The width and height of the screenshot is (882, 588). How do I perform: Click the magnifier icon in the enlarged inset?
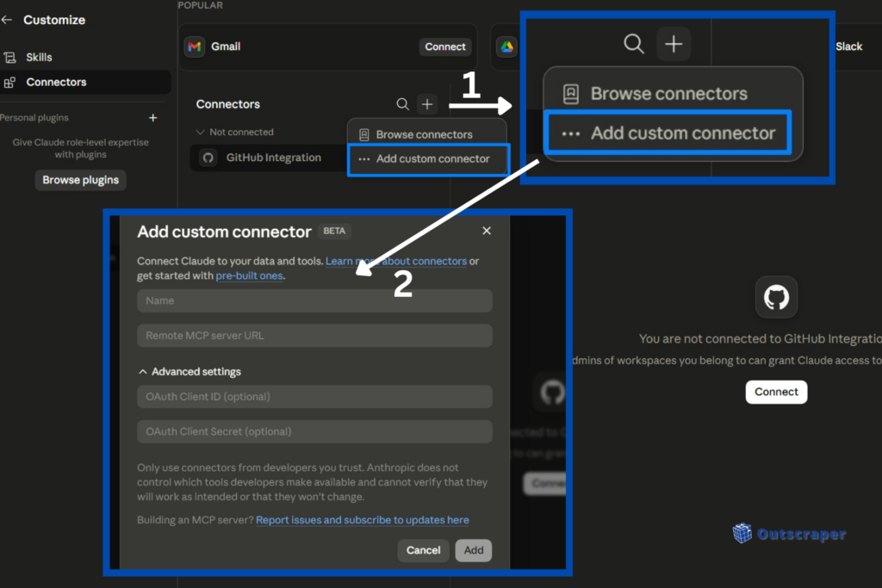634,43
